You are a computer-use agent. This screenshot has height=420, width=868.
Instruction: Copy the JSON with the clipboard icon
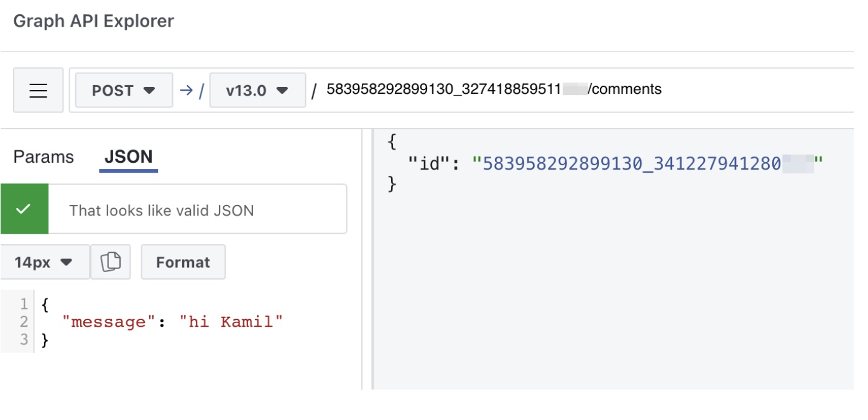[x=110, y=262]
